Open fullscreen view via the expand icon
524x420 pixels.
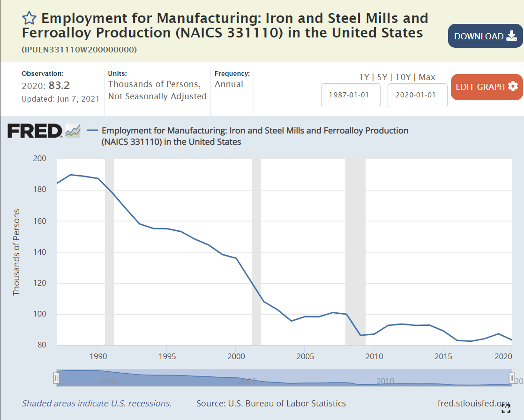[506, 408]
